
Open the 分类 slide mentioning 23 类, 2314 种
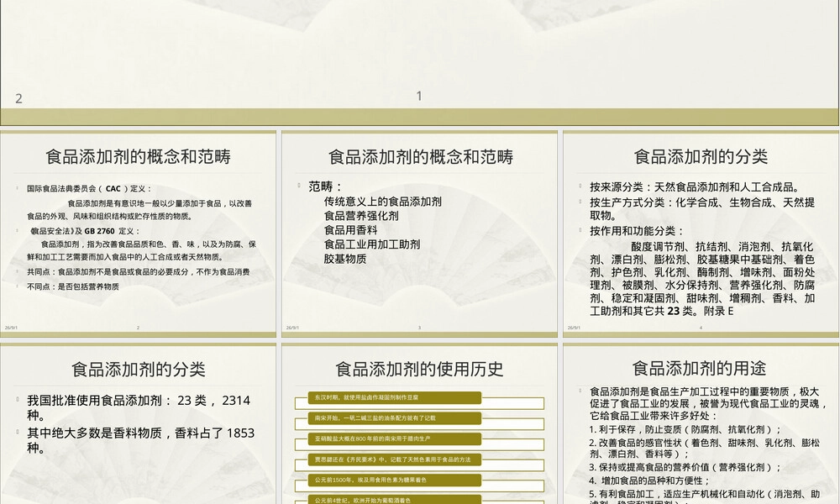coord(139,423)
